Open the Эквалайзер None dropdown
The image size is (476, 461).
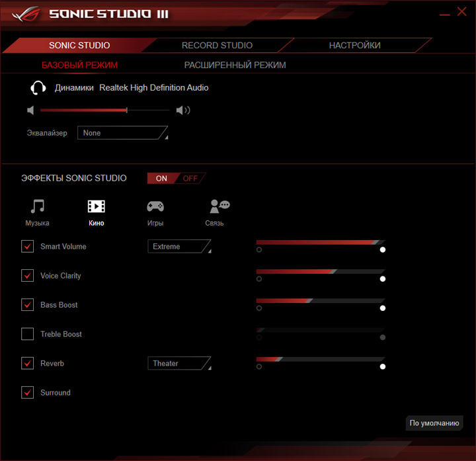pos(123,133)
